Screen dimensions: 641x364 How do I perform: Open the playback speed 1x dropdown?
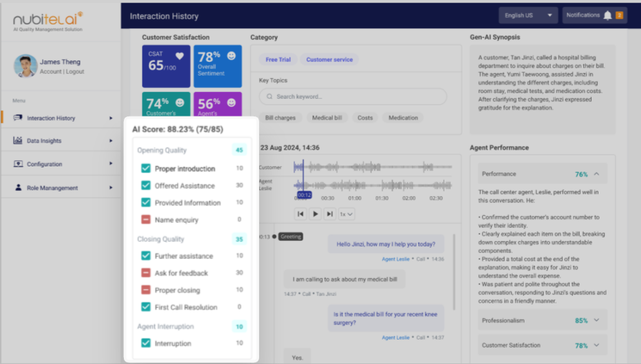(x=346, y=213)
